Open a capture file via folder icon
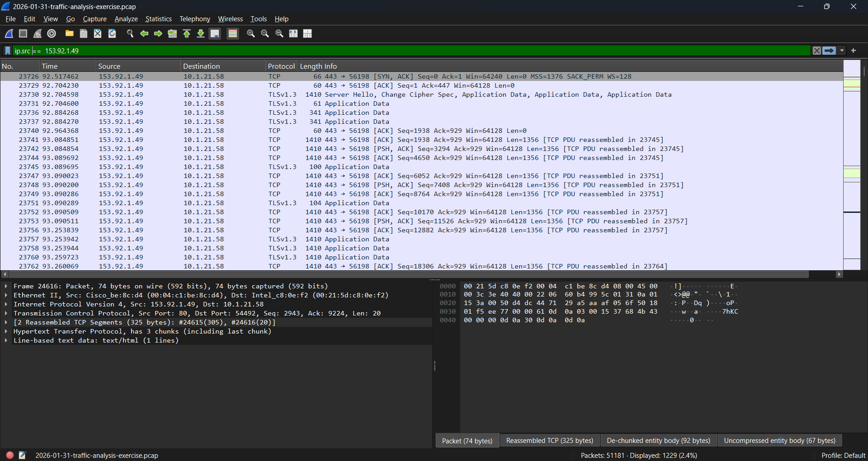The width and height of the screenshot is (868, 461). click(70, 33)
